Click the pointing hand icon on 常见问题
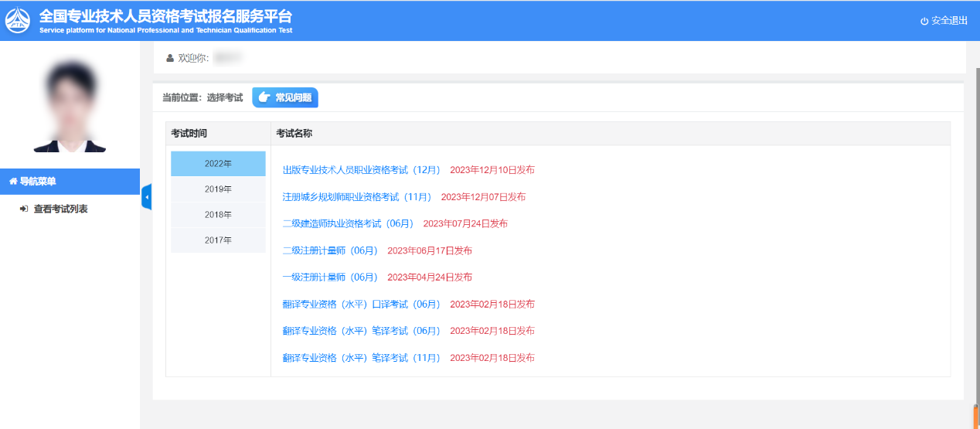 264,97
